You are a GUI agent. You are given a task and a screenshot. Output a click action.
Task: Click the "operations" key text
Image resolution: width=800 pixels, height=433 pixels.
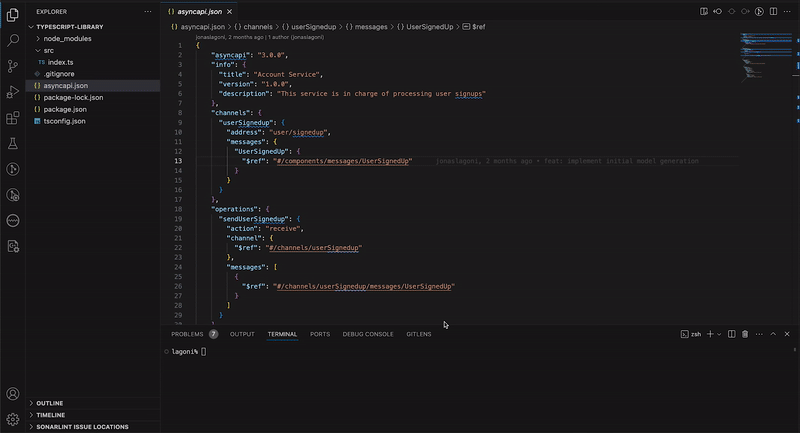click(235, 209)
